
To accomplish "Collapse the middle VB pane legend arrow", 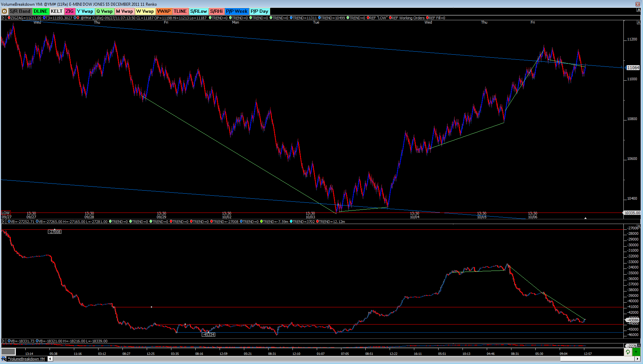I will [4, 222].
